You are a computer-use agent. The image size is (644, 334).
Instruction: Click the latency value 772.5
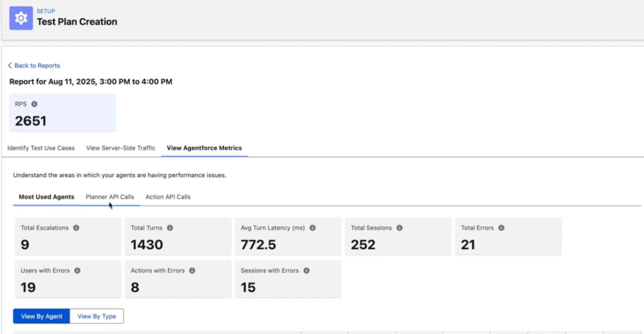pos(259,245)
